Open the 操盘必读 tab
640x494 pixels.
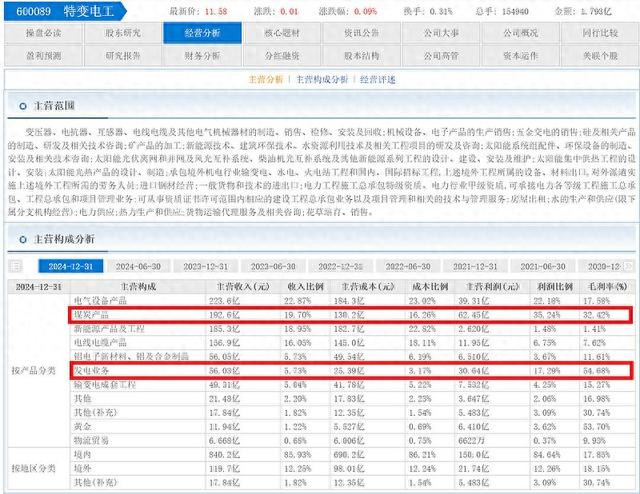click(43, 33)
